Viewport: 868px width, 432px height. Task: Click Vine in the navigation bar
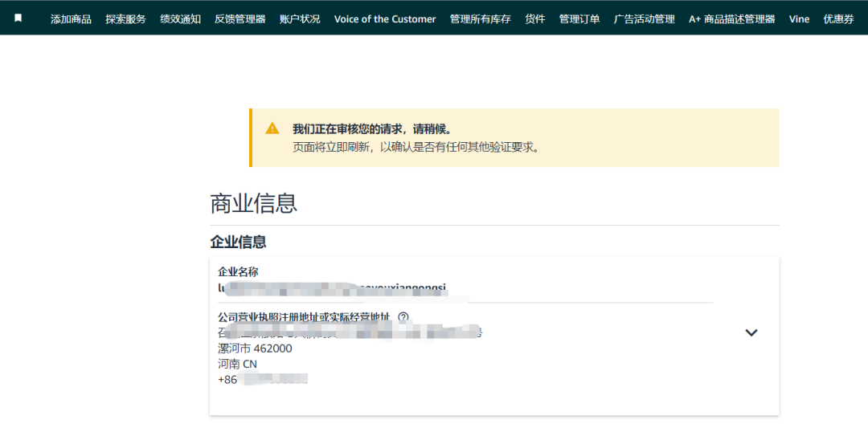pos(800,19)
